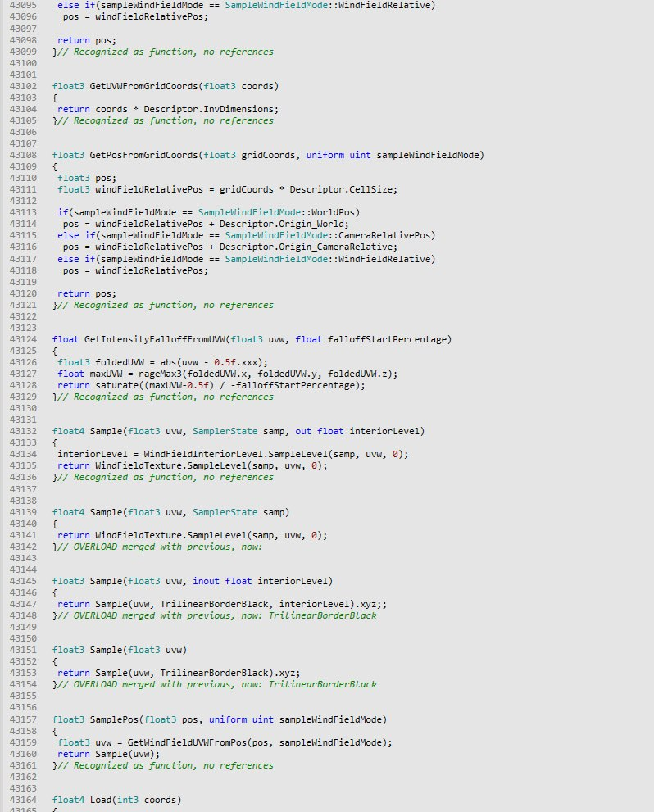Click 'pos = windFieldRelativePos;' on line 43096
The height and width of the screenshot is (812, 654).
click(136, 16)
